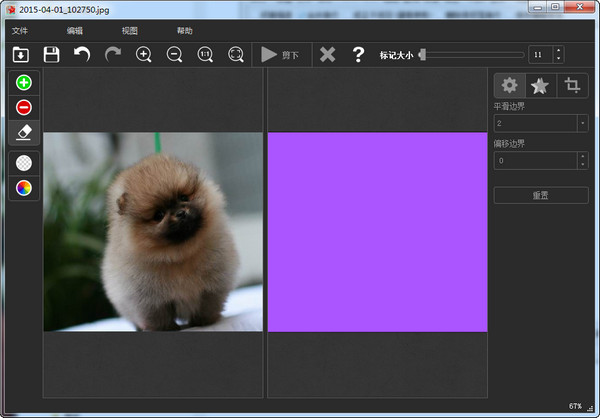Select the green plus foreground marker tool
600x418 pixels.
[24, 83]
